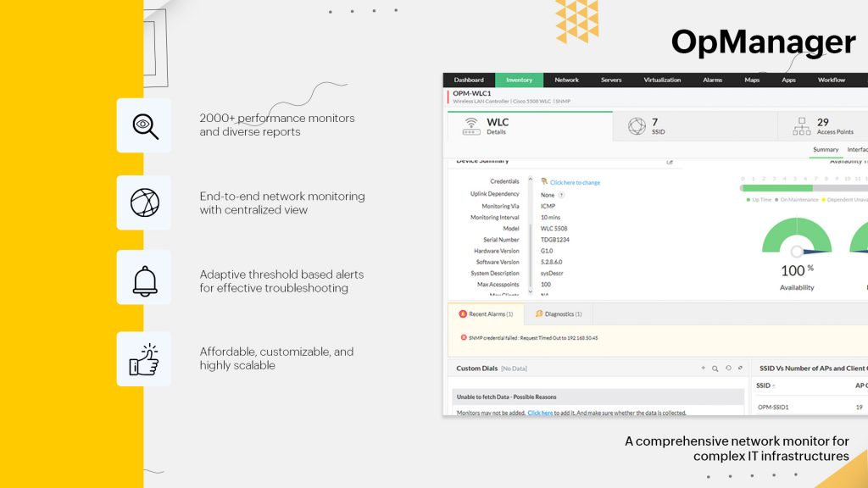The height and width of the screenshot is (488, 868).
Task: Open the 7 SSID card
Action: 695,126
